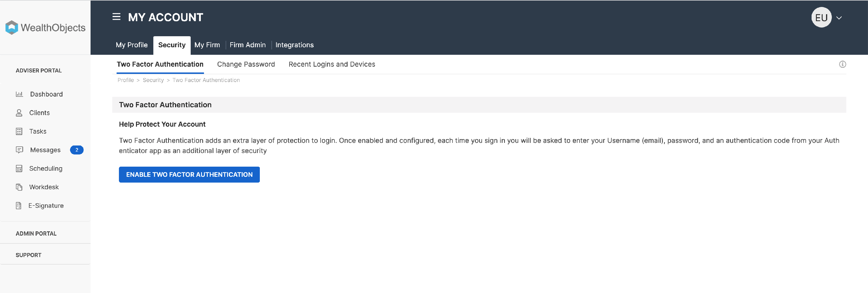
Task: Open the Integrations tab
Action: pos(295,45)
